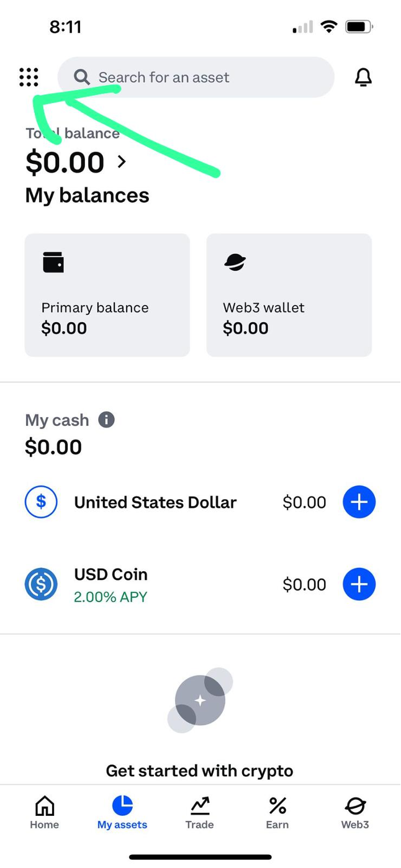Viewport: 401px width, 868px height.
Task: Tap the Primary balance wallet icon
Action: tap(53, 263)
